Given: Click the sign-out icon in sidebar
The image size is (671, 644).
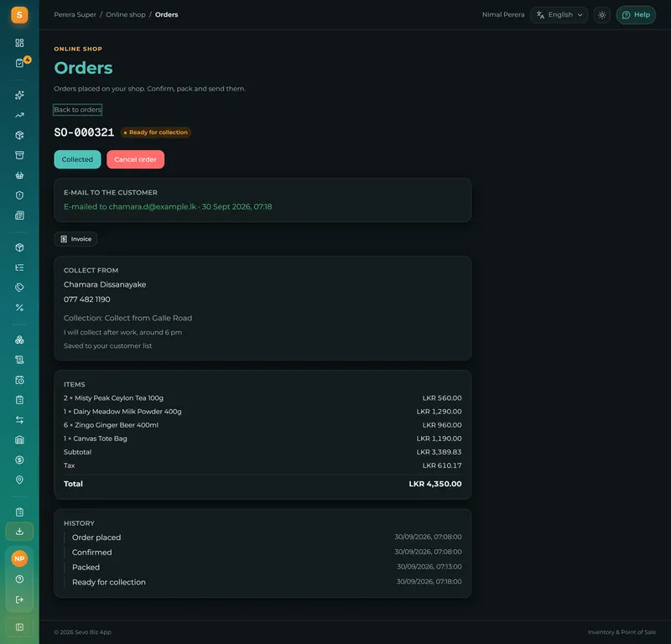Looking at the screenshot, I should [19, 600].
